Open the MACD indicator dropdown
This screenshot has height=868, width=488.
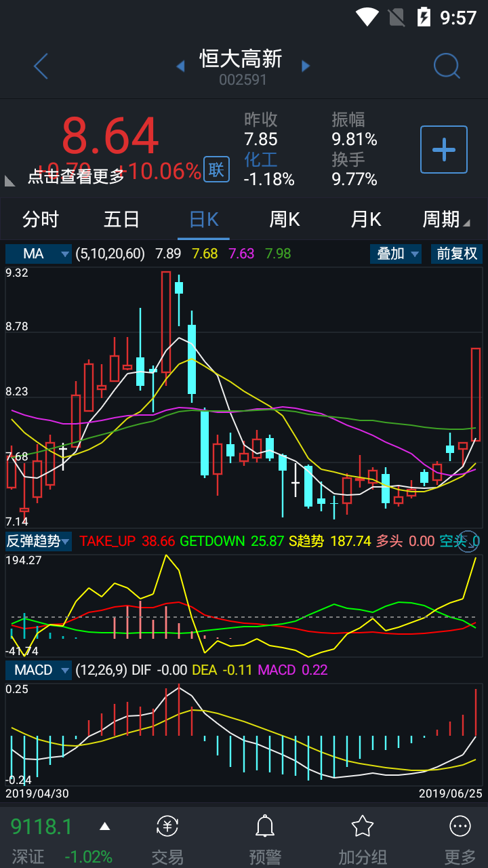[39, 670]
